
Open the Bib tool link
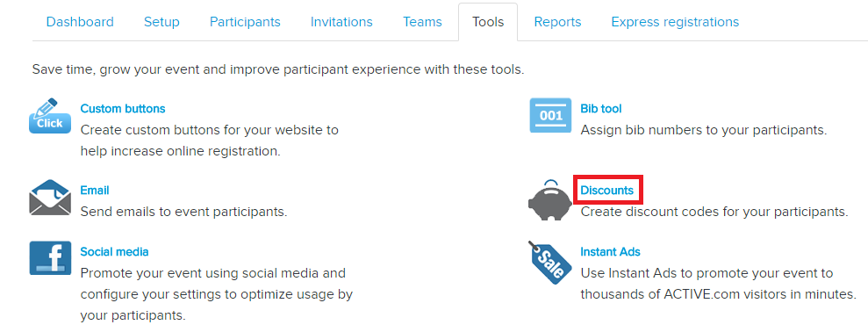pos(600,109)
